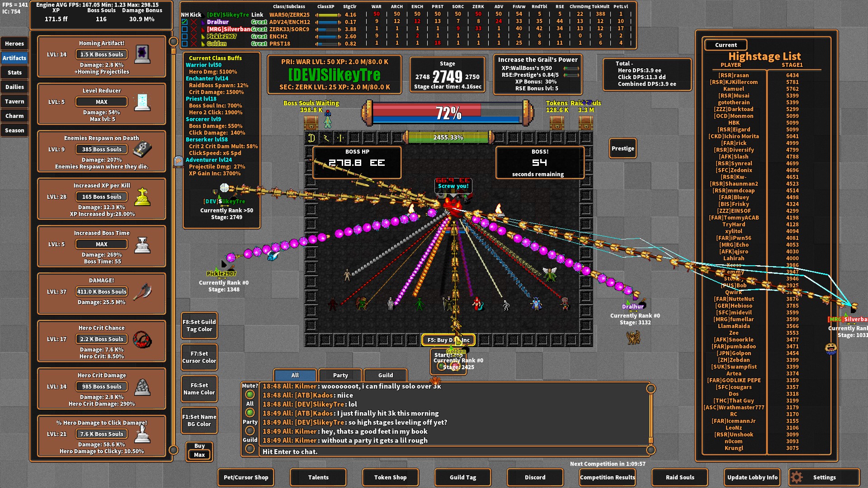Toggle the Party chat mute circle

(x=250, y=430)
